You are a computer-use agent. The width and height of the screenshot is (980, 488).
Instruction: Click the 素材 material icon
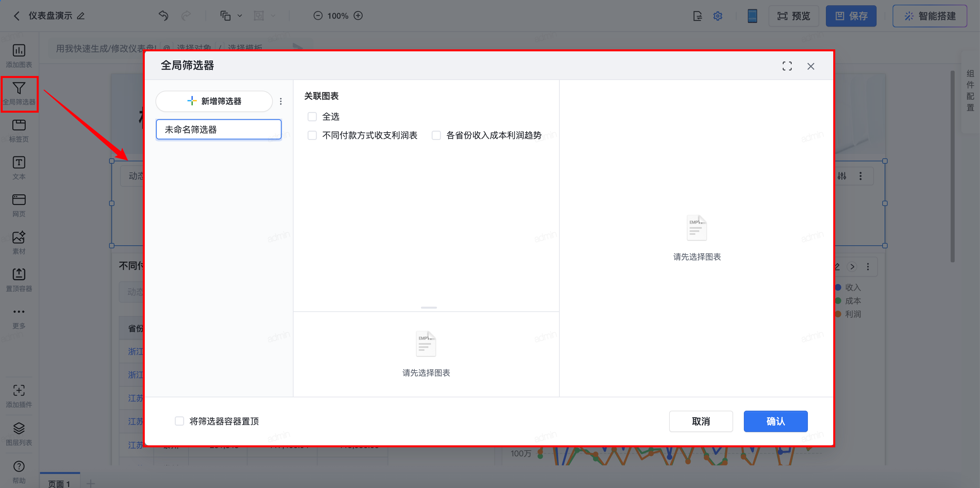[19, 242]
